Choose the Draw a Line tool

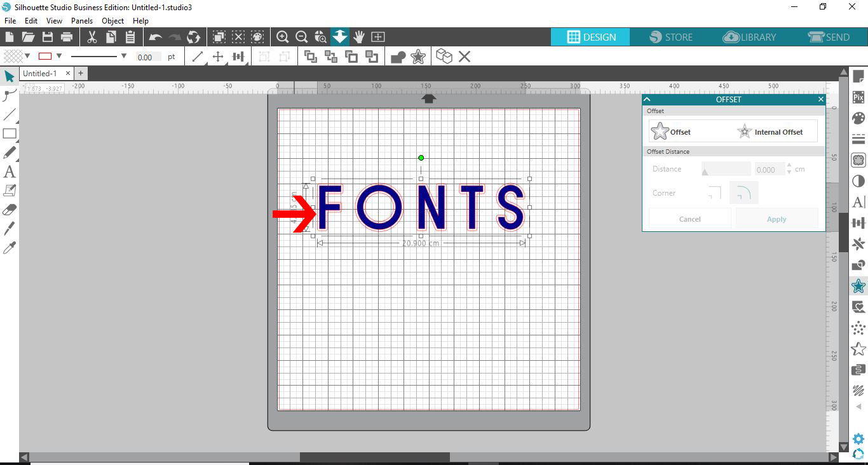point(10,114)
